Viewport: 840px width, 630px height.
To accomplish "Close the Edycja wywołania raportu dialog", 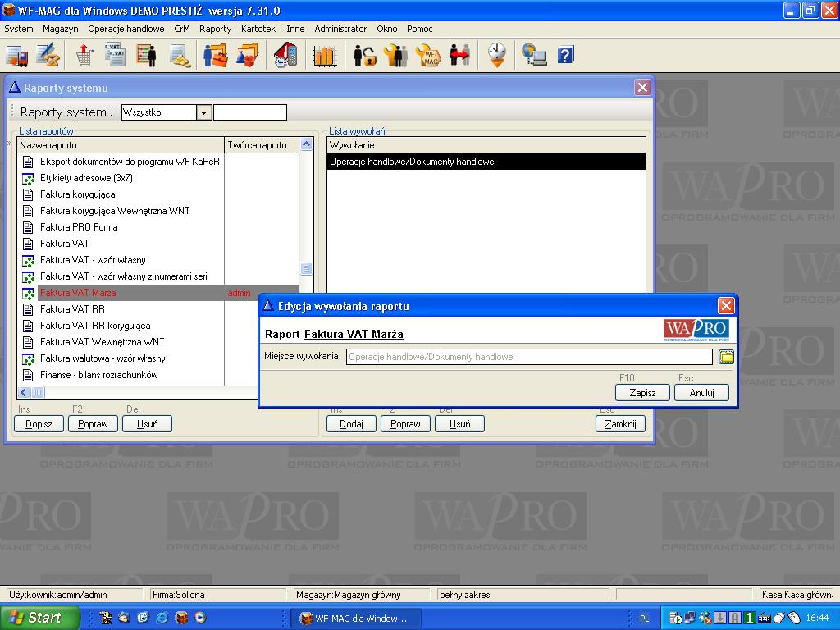I will pos(726,306).
